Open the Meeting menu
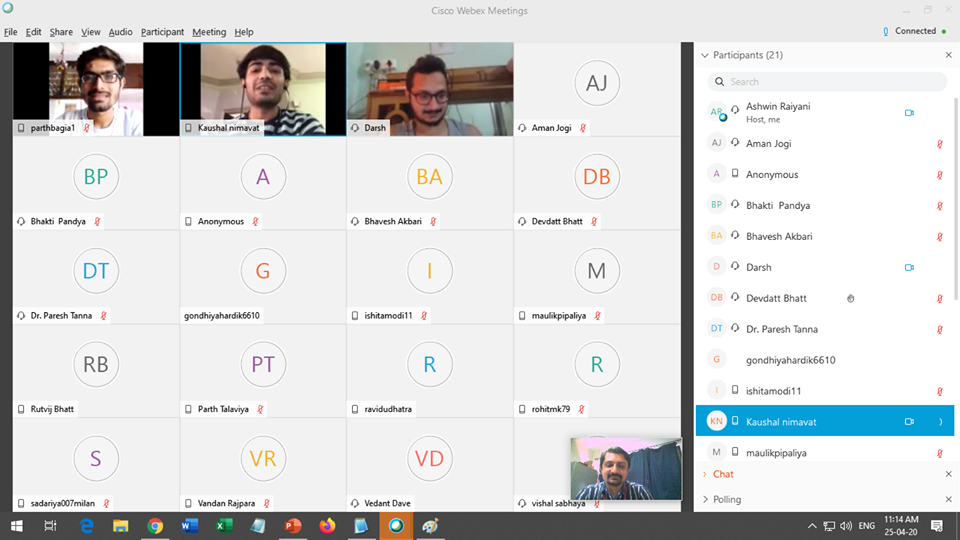960x540 pixels. [x=209, y=32]
